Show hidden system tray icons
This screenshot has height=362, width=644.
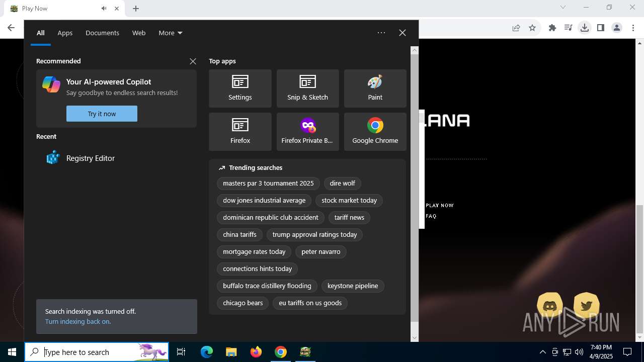pyautogui.click(x=542, y=352)
